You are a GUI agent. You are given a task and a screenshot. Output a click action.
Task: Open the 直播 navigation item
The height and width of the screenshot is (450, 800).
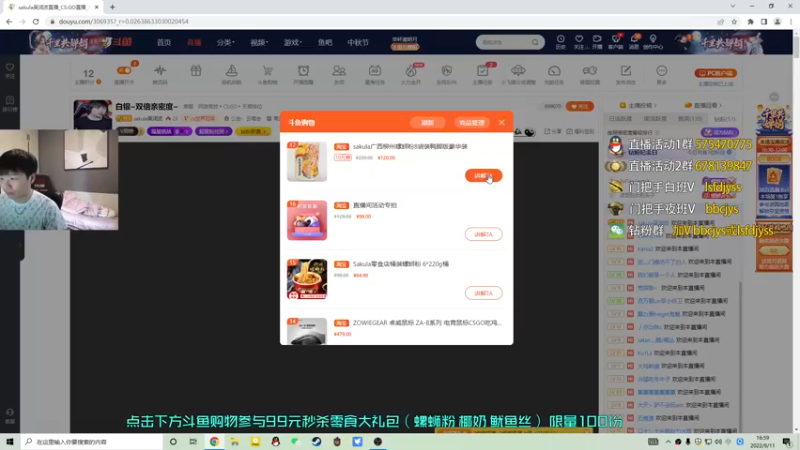coord(194,42)
